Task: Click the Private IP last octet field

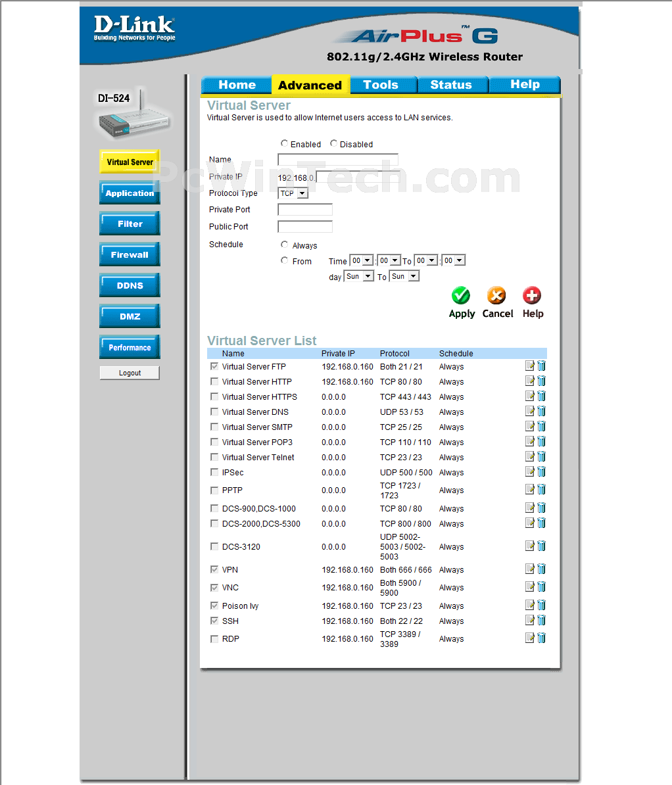Action: tap(358, 177)
